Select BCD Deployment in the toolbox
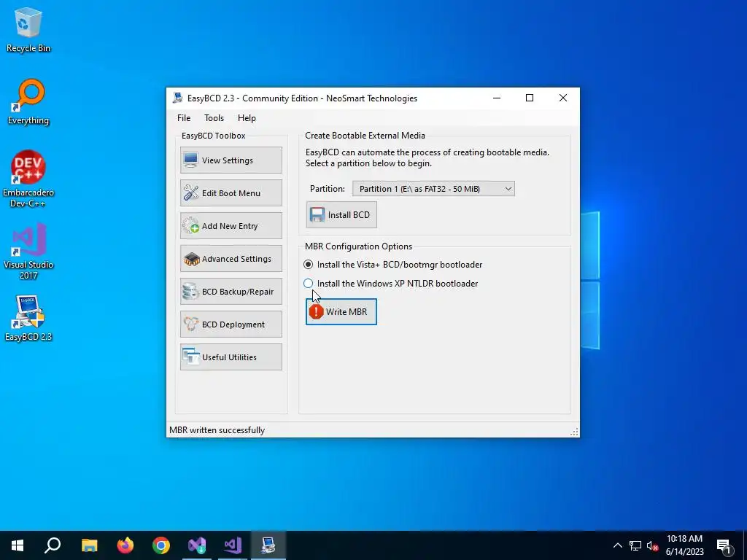 click(x=231, y=324)
